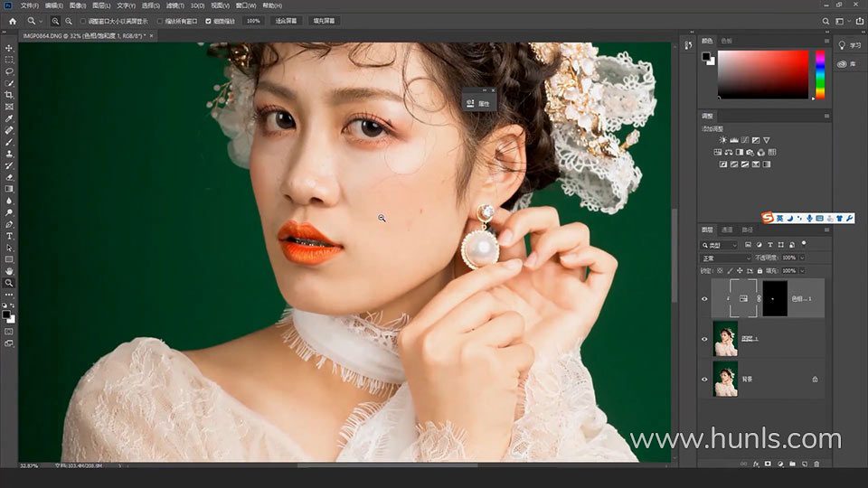Viewport: 868px width, 488px height.
Task: Open the Learn panel button
Action: coord(850,46)
